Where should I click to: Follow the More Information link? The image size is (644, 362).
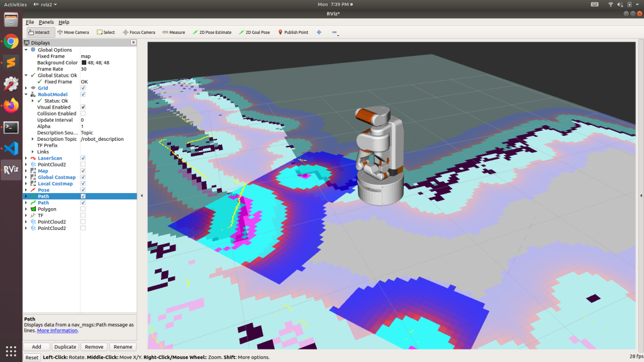click(57, 331)
